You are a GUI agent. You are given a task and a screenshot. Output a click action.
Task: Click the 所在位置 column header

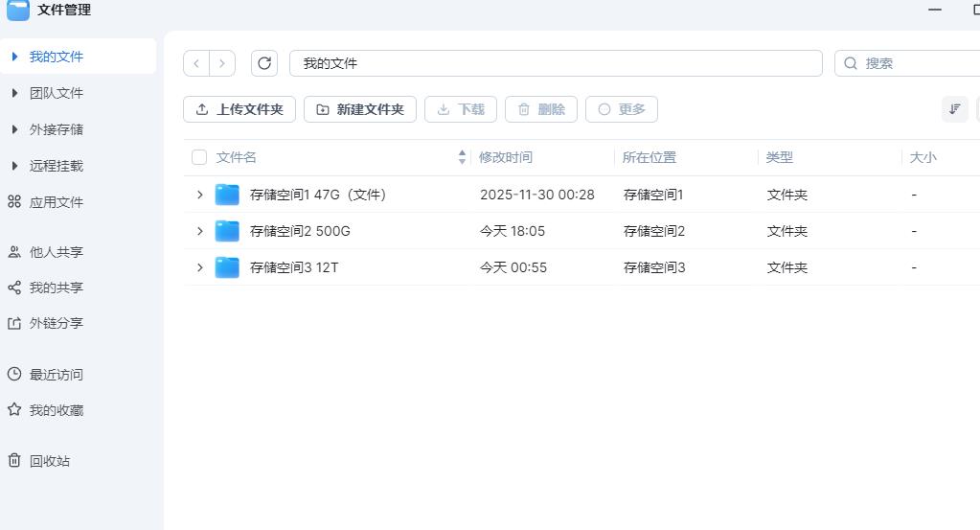[650, 157]
